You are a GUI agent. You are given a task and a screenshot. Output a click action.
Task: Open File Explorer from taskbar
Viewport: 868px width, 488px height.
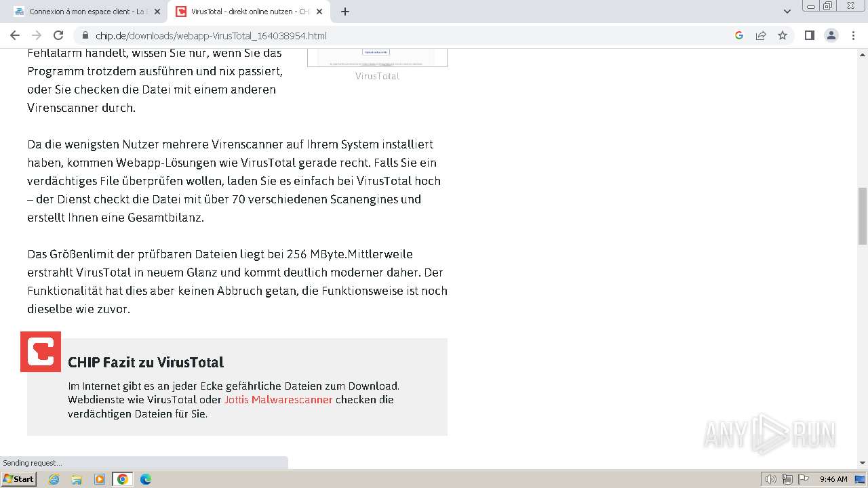(77, 479)
